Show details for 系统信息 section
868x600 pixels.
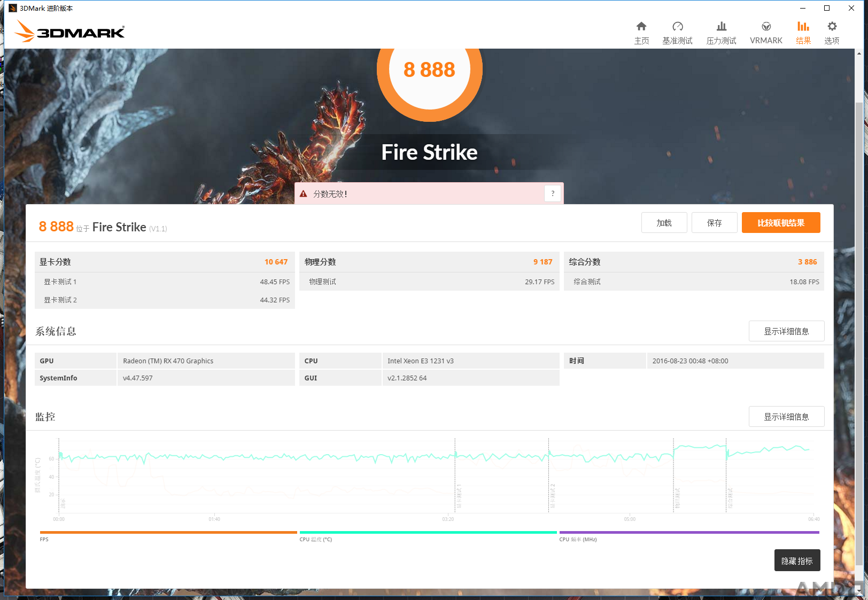786,331
